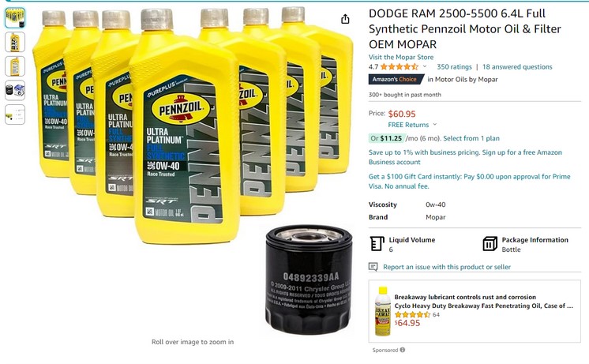This screenshot has width=589, height=364.
Task: Click the report issue speech bubble icon
Action: [x=373, y=267]
